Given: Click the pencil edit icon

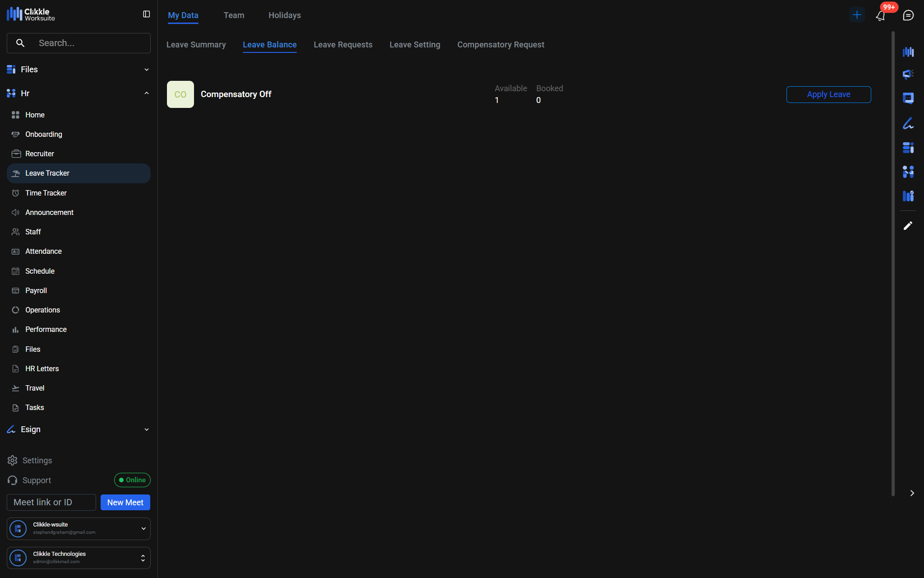Looking at the screenshot, I should [908, 225].
